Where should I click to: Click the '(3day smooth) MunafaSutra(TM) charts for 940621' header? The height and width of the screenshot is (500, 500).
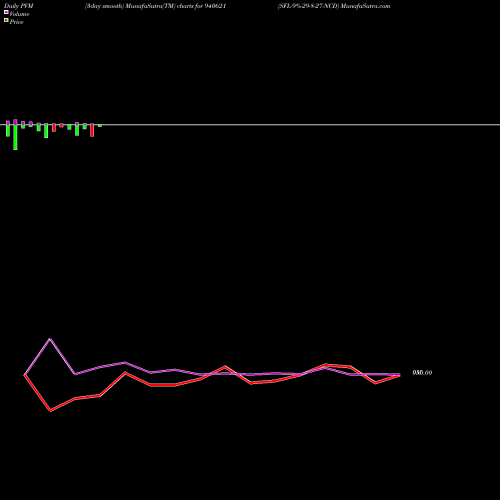tap(156, 6)
